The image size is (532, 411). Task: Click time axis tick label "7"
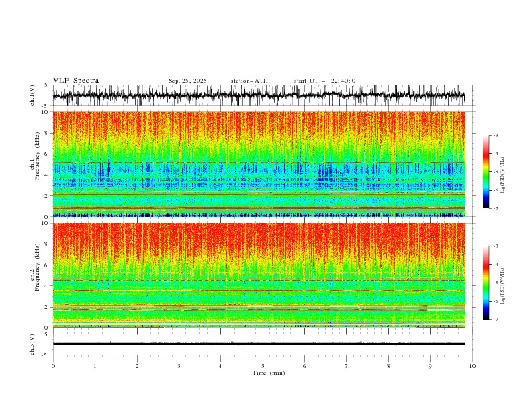coord(347,366)
